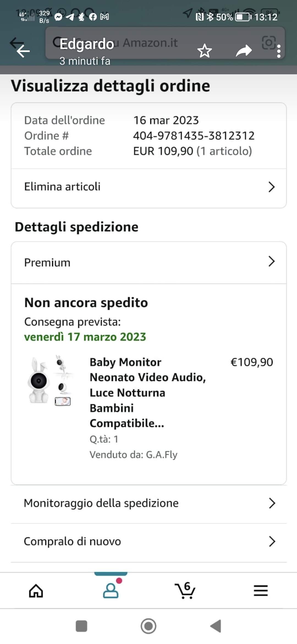Go to Amazon home tab
297x644 pixels.
point(36,591)
